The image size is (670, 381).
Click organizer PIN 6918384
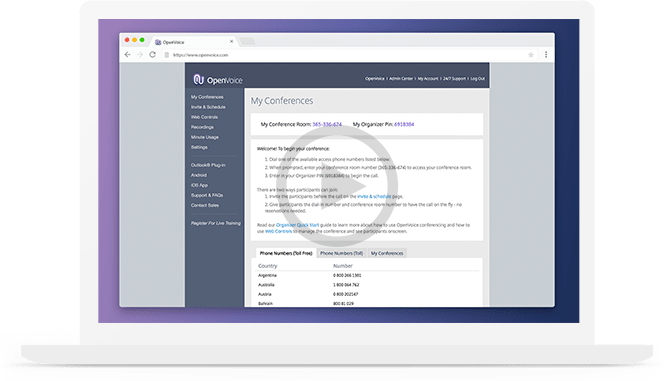[x=404, y=124]
